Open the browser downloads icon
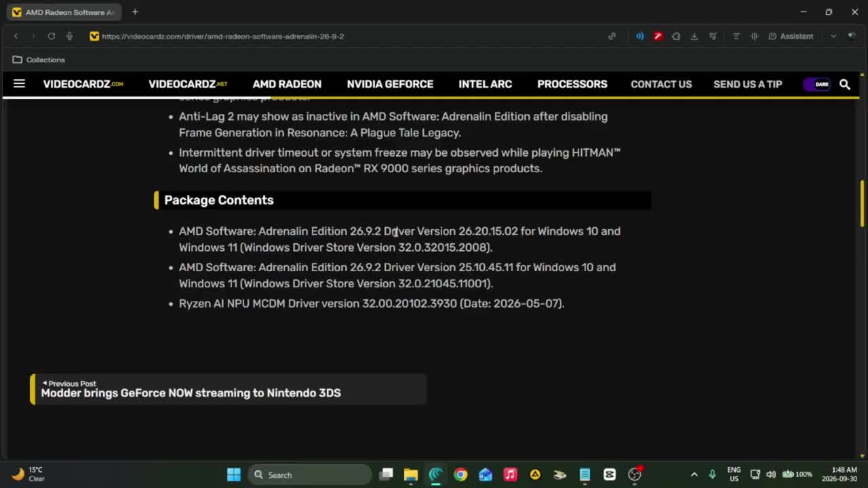This screenshot has width=868, height=488. pos(694,36)
